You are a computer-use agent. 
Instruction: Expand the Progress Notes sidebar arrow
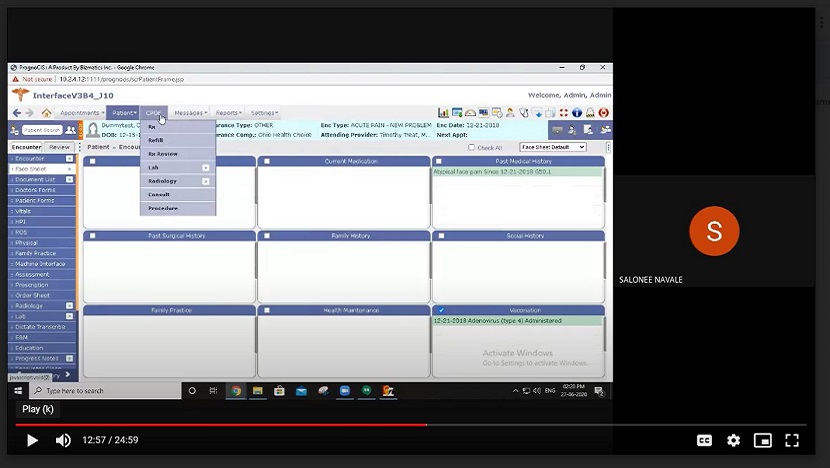[x=69, y=358]
